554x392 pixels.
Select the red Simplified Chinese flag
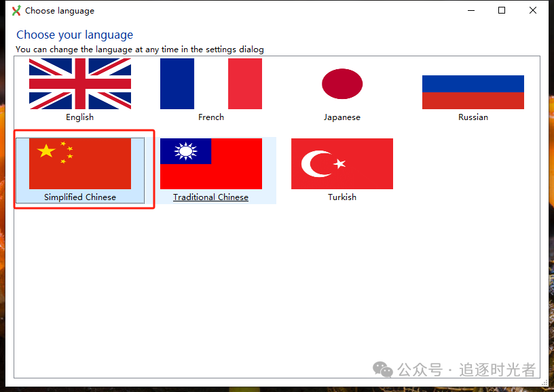[x=80, y=163]
